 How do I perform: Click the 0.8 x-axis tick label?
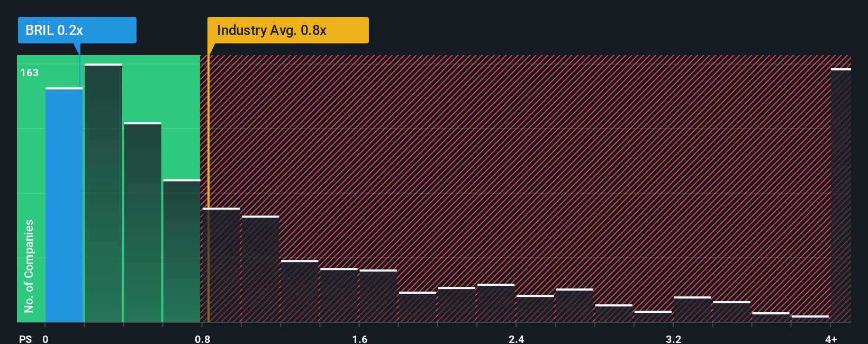tap(203, 339)
